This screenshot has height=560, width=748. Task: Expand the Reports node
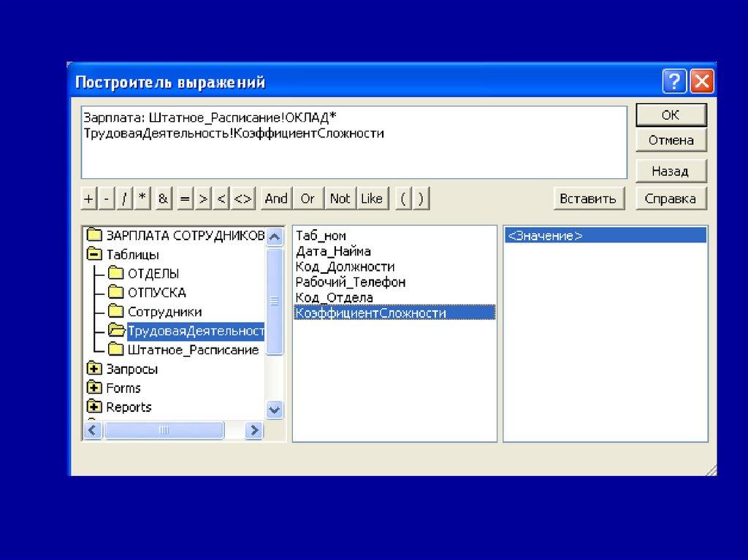(93, 407)
